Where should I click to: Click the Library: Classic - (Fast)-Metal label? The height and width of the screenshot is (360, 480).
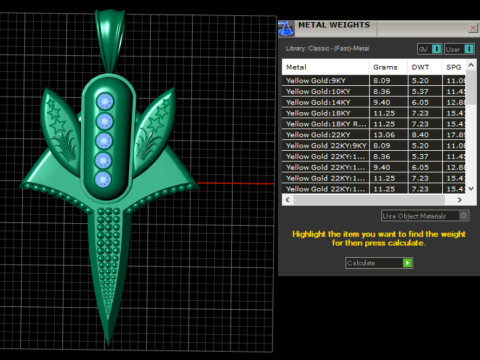point(327,48)
